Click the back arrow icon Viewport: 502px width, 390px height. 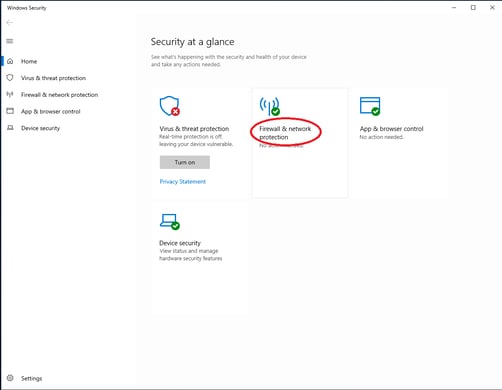pyautogui.click(x=10, y=23)
